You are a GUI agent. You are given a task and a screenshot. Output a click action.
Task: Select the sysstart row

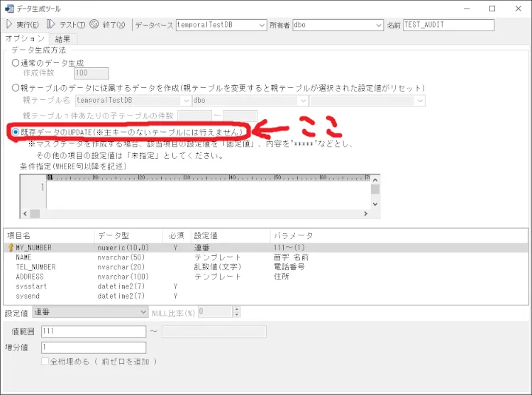pyautogui.click(x=266, y=286)
